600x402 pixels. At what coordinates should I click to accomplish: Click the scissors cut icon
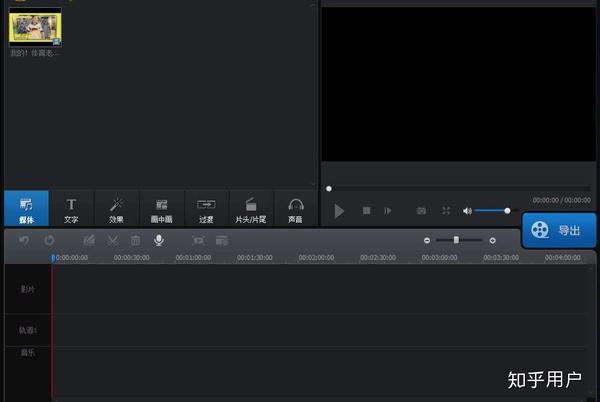click(112, 241)
